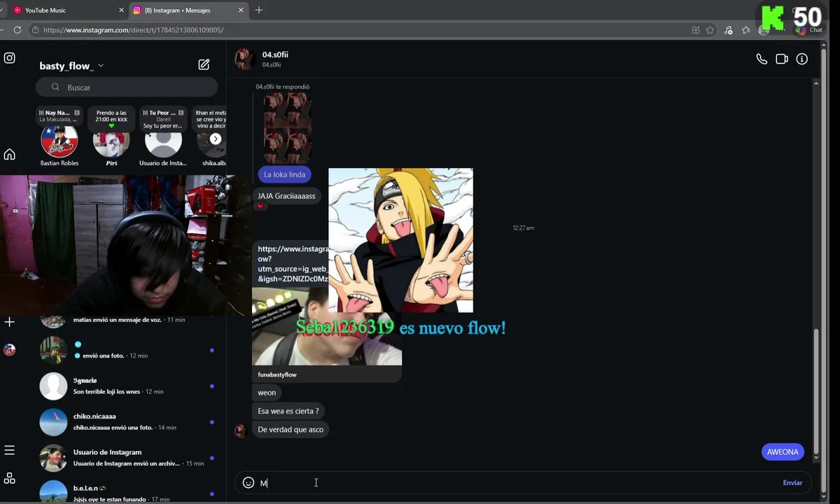Start a new message with the compose icon

204,64
